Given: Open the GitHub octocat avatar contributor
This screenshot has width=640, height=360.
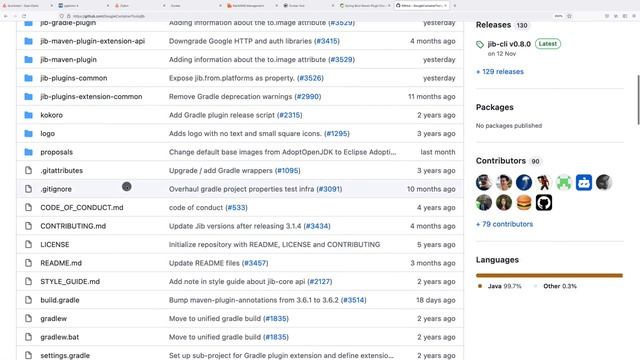Looking at the screenshot, I should [544, 202].
